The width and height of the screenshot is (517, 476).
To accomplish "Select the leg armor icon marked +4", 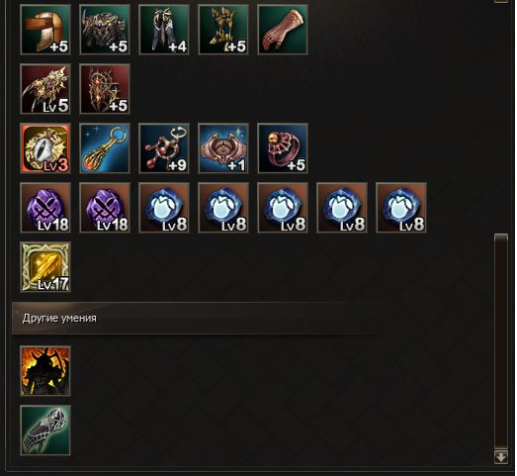I will (164, 30).
